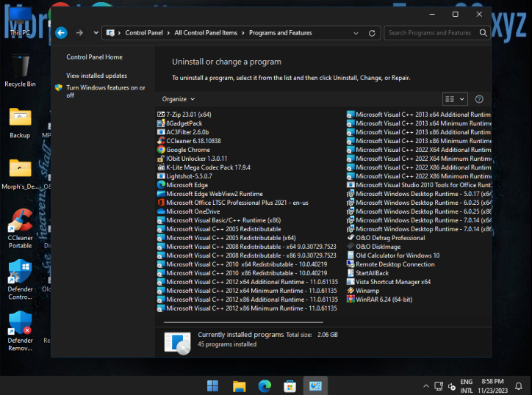This screenshot has height=395, width=532.
Task: Open the Help question mark button
Action: coord(479,99)
